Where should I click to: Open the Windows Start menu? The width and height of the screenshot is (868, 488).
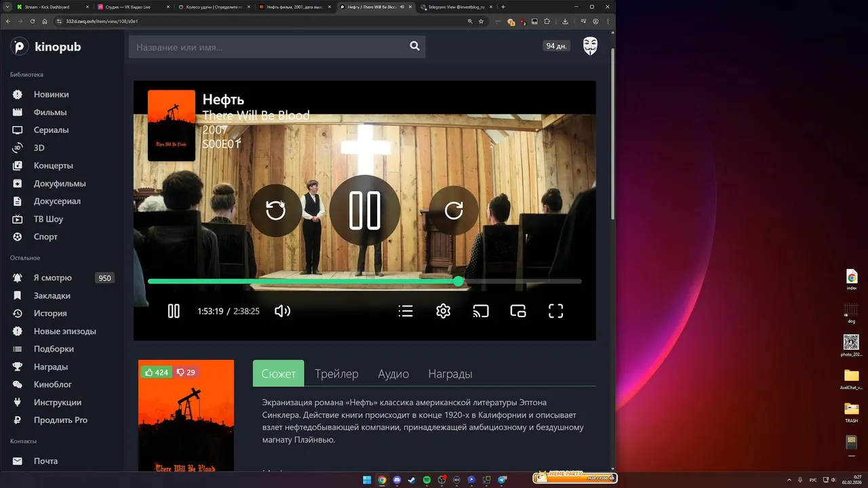pos(367,480)
